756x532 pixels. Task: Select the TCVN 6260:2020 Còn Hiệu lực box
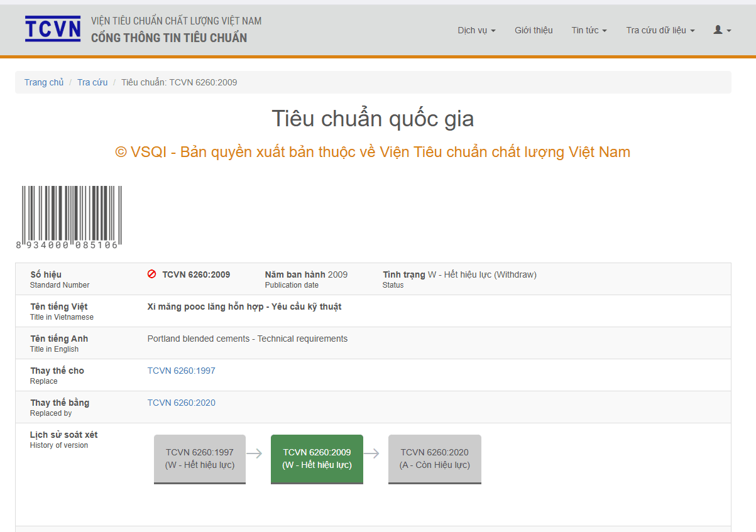tap(435, 459)
